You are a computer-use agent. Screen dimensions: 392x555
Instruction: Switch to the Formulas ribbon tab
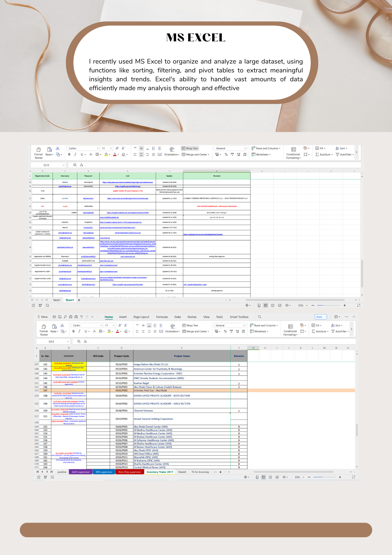(x=162, y=317)
